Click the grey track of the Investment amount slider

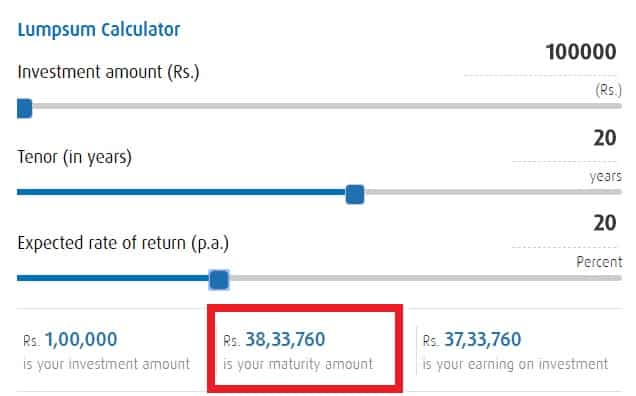pyautogui.click(x=327, y=106)
